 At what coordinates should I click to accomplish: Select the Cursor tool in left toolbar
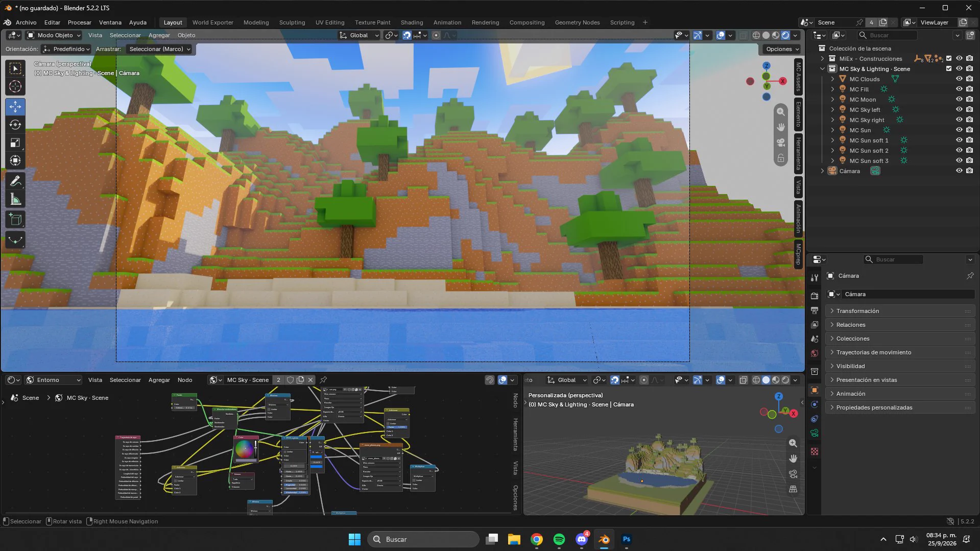tap(15, 87)
